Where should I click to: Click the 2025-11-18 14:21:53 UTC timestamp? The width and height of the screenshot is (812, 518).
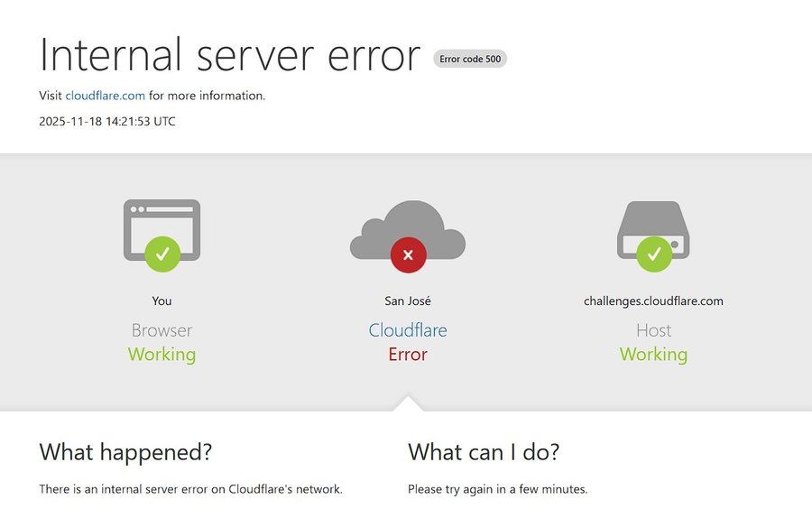click(107, 121)
